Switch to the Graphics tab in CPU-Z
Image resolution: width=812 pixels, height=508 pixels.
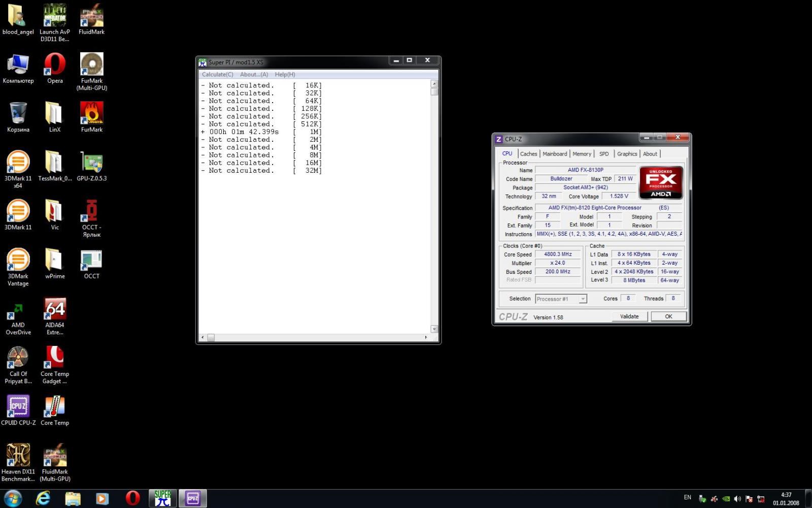627,154
